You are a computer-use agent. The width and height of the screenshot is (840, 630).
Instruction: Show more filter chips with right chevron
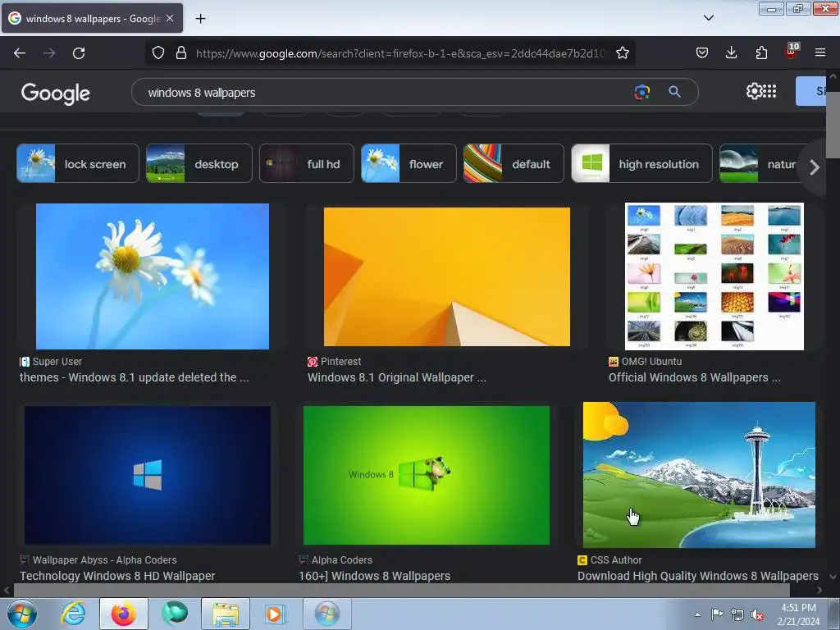tap(815, 167)
